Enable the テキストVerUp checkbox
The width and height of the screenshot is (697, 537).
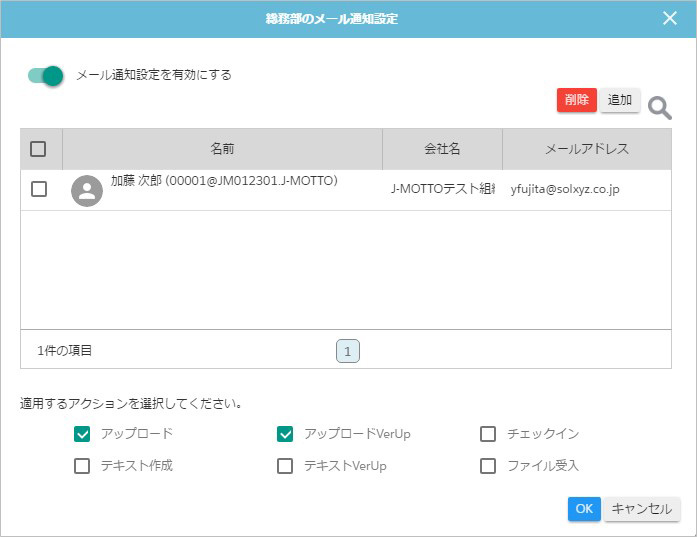[x=285, y=466]
